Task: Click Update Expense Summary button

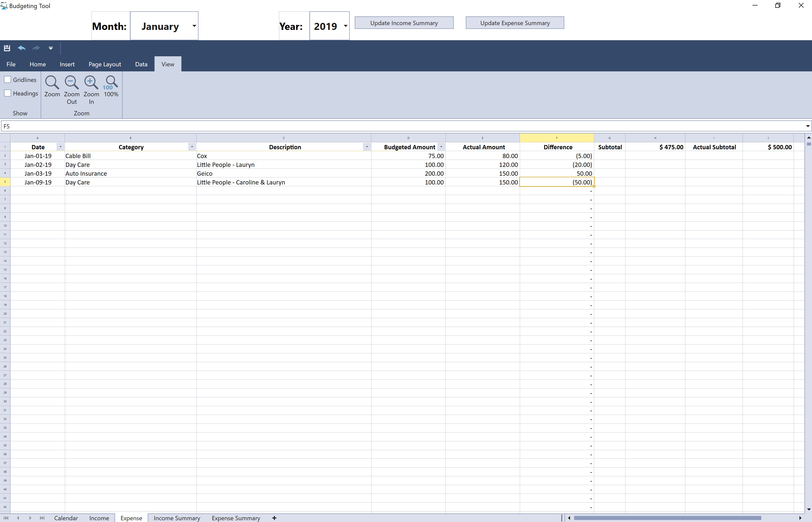Action: pos(515,23)
